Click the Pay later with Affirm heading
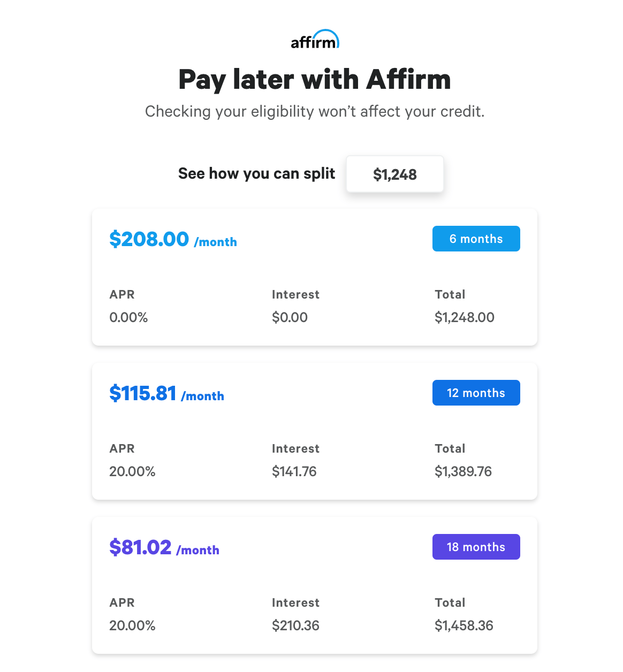 [315, 79]
